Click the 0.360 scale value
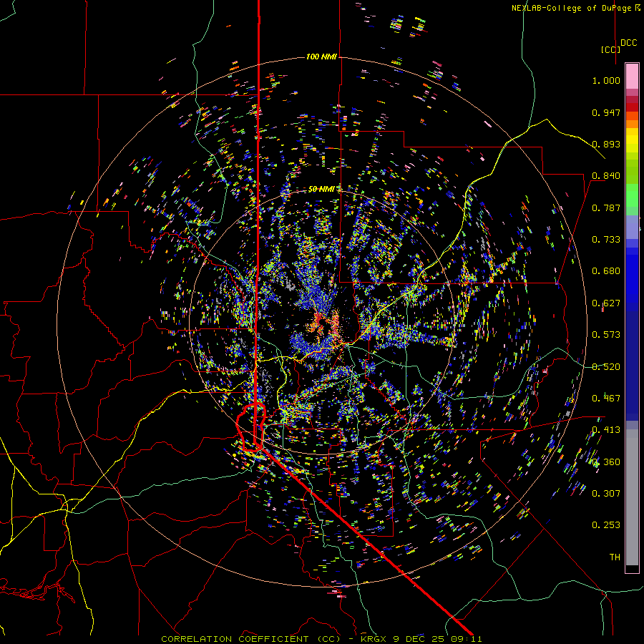The image size is (644, 644). pyautogui.click(x=606, y=462)
